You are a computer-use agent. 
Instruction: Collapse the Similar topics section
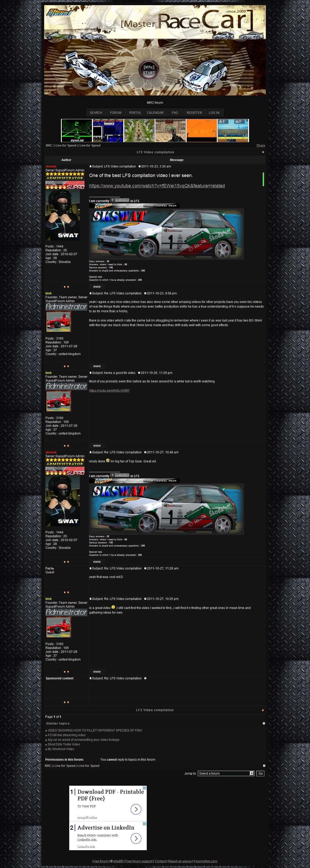click(264, 724)
